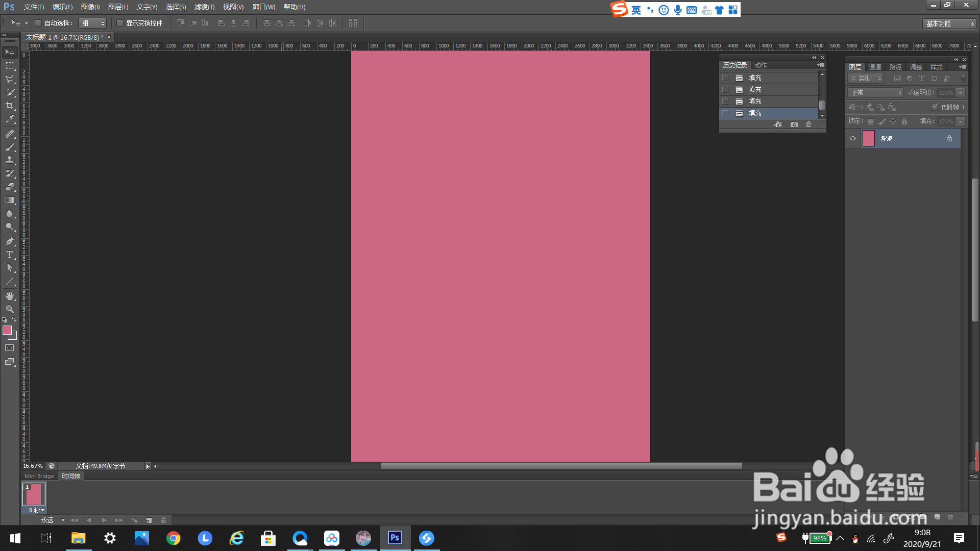Enable the Auto-Select checkbox

tap(38, 23)
